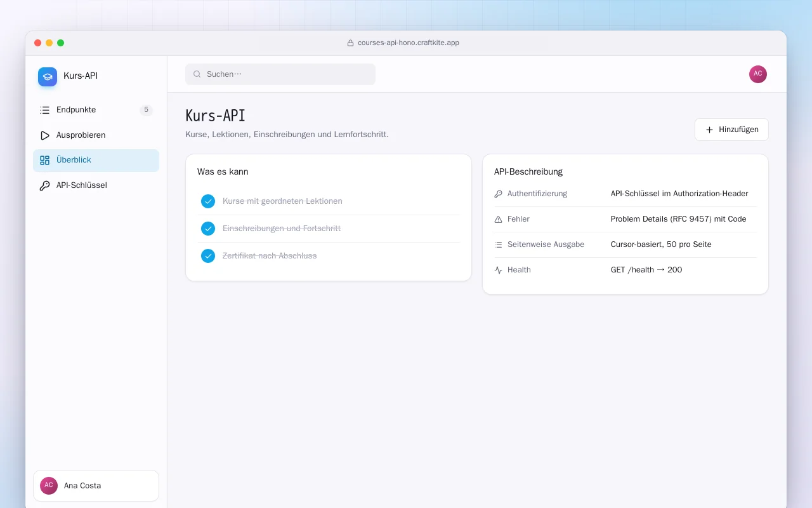Click the Health row label
The image size is (812, 508).
click(519, 270)
